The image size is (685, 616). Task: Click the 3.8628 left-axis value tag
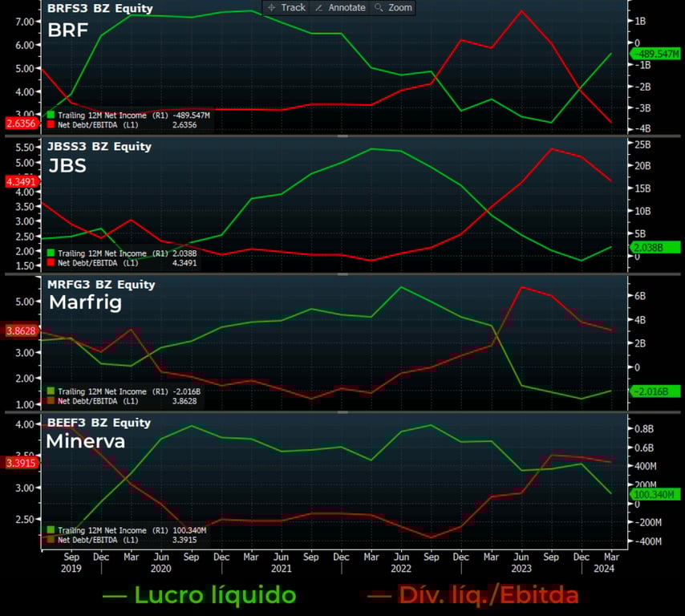[21, 330]
